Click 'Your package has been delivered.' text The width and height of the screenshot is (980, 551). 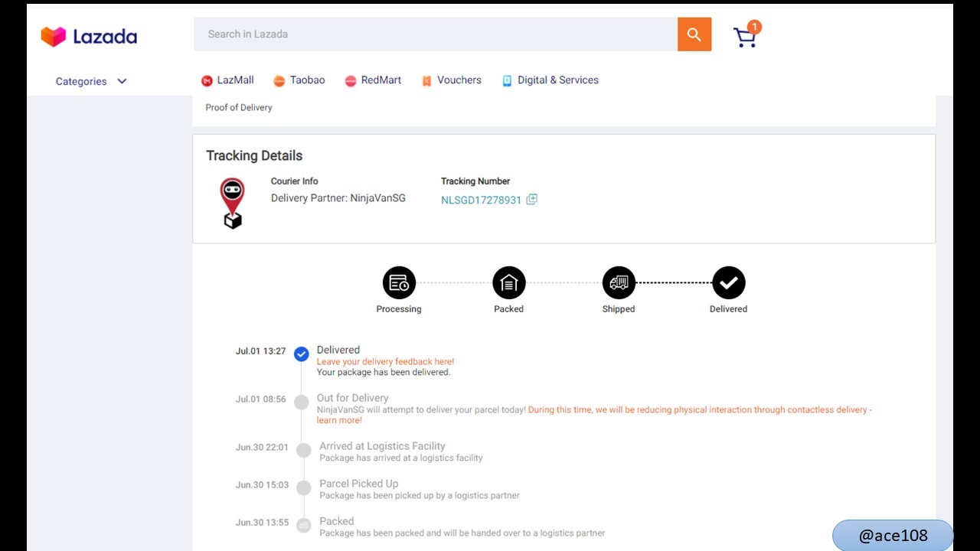(384, 372)
